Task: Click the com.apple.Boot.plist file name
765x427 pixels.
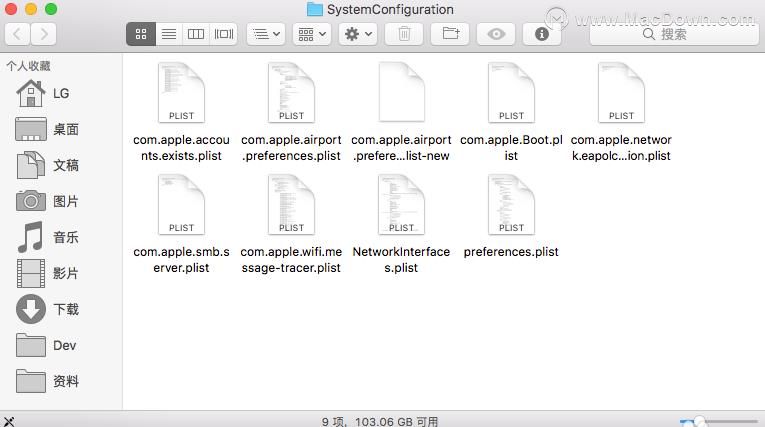Action: pyautogui.click(x=511, y=148)
